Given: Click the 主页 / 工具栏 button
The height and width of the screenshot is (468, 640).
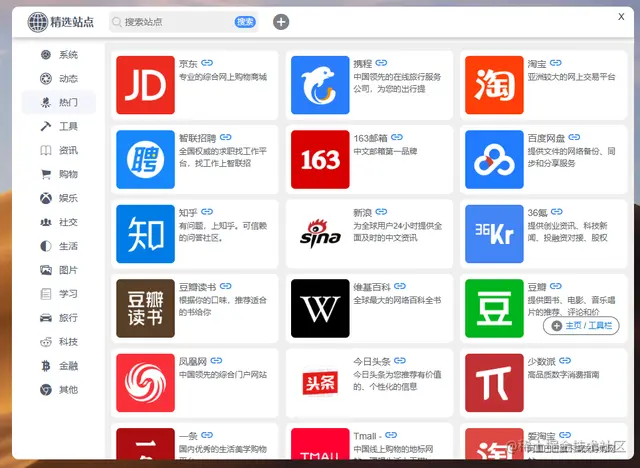Looking at the screenshot, I should 581,326.
